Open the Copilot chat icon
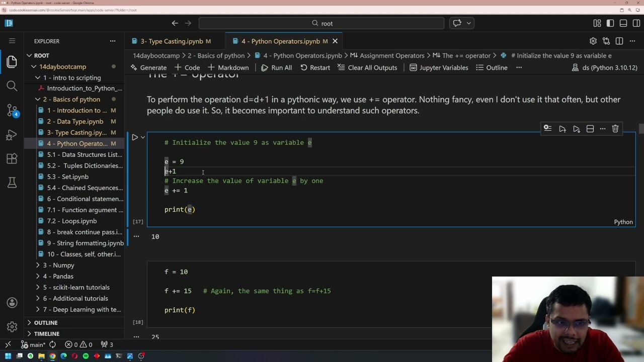This screenshot has height=362, width=644. point(457,23)
